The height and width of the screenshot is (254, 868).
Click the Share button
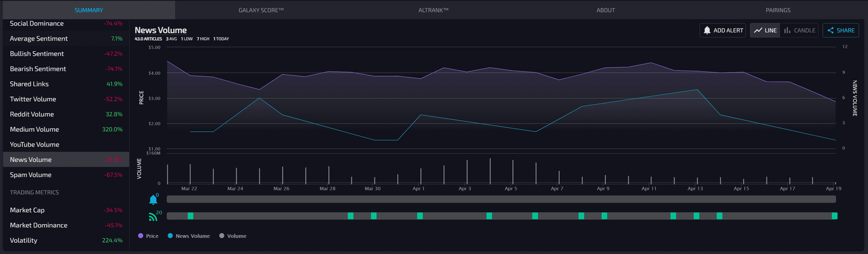point(840,30)
